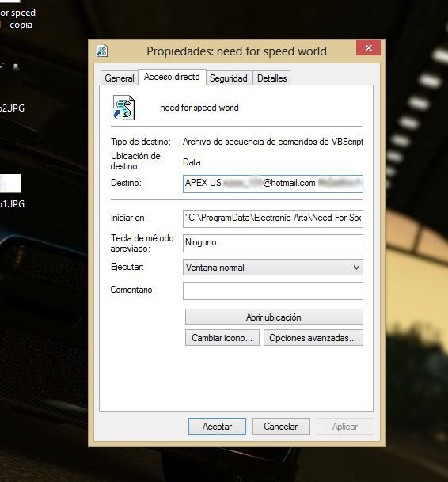The width and height of the screenshot is (448, 482).
Task: Select the Acceso directo tab
Action: tap(172, 77)
